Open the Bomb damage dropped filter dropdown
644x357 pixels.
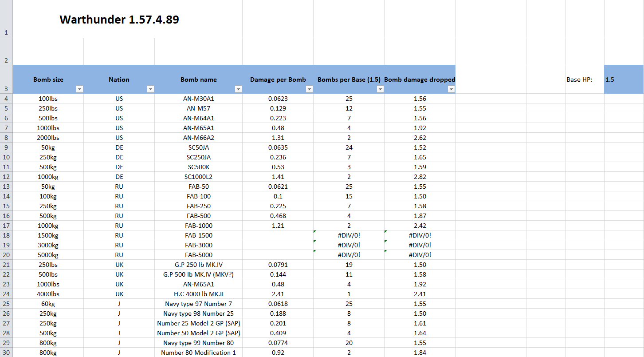[451, 89]
